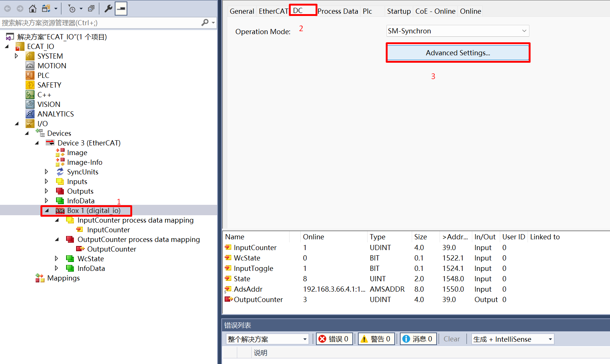
Task: Click the multiple windows icon in the toolbar
Action: (x=91, y=8)
